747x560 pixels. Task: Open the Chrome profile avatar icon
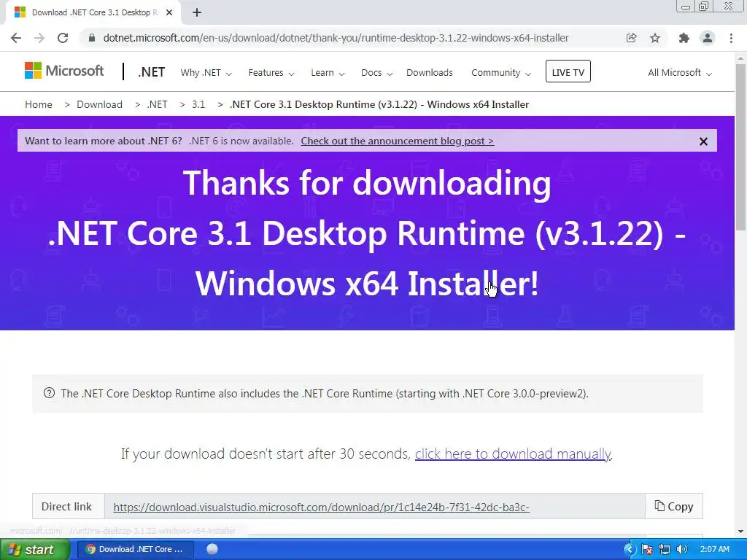708,38
